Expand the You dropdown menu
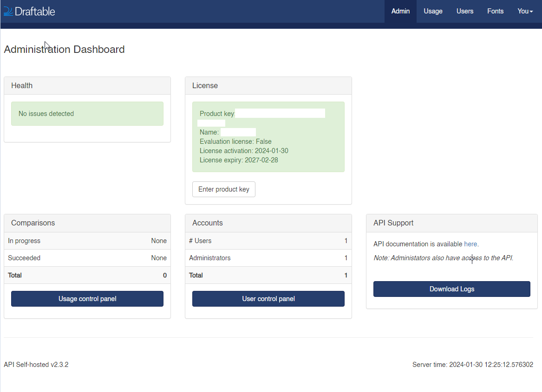Image resolution: width=542 pixels, height=392 pixels. pos(525,12)
